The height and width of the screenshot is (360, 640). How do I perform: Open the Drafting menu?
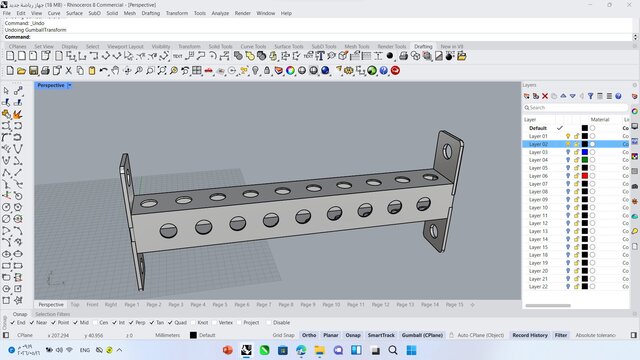tap(151, 13)
